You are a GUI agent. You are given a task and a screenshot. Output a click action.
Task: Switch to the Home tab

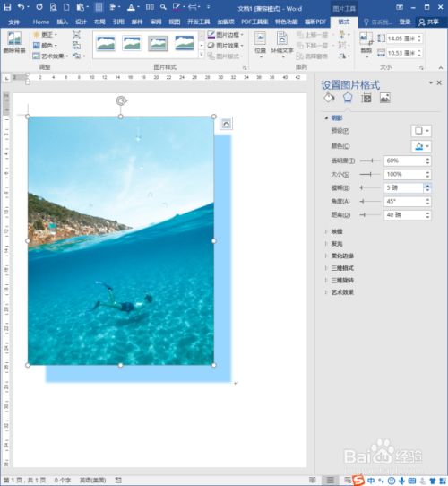coord(41,22)
